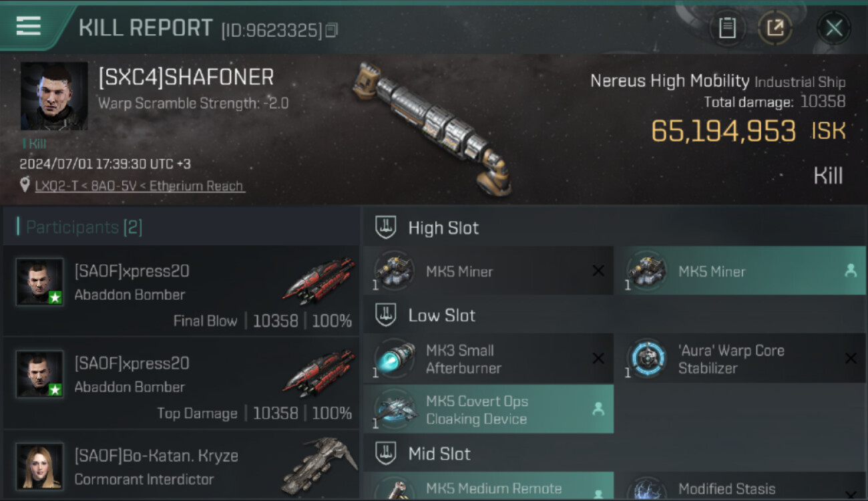Viewport: 868px width, 501px height.
Task: Close the kill report window
Action: 833,28
